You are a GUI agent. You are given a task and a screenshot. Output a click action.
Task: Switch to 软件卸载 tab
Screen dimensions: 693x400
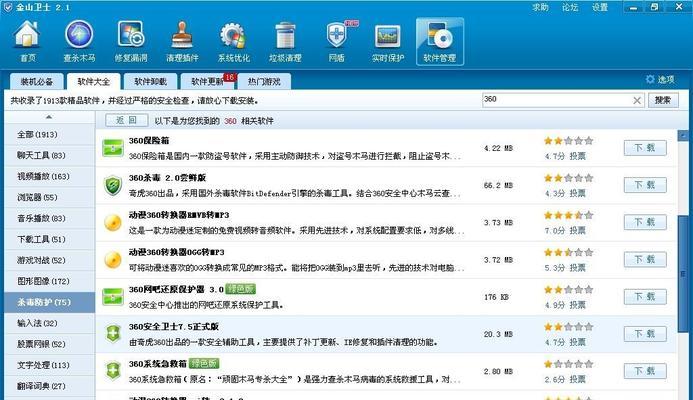tap(151, 82)
